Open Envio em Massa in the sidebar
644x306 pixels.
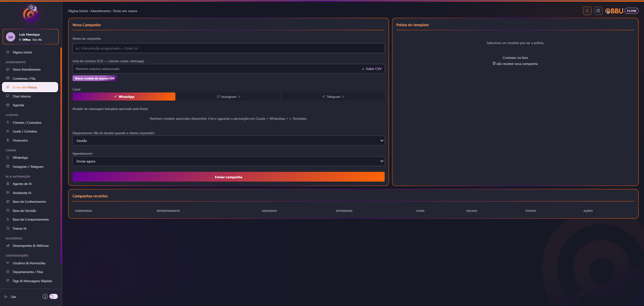30,87
